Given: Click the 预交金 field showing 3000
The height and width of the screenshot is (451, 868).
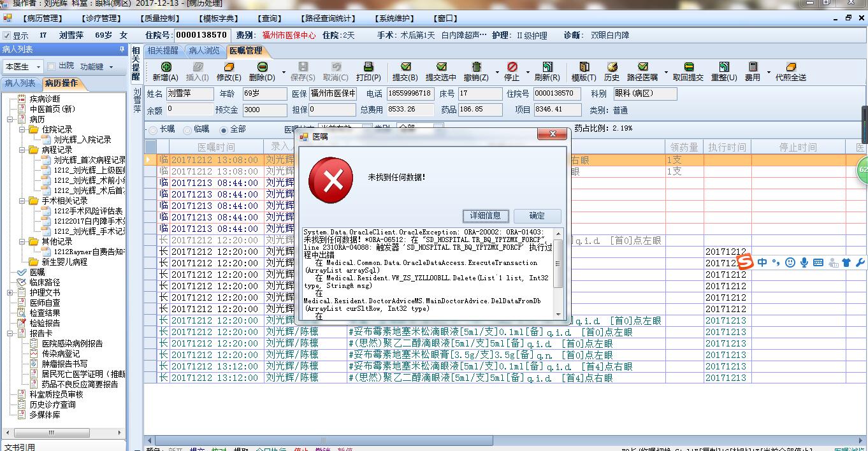Looking at the screenshot, I should 264,110.
